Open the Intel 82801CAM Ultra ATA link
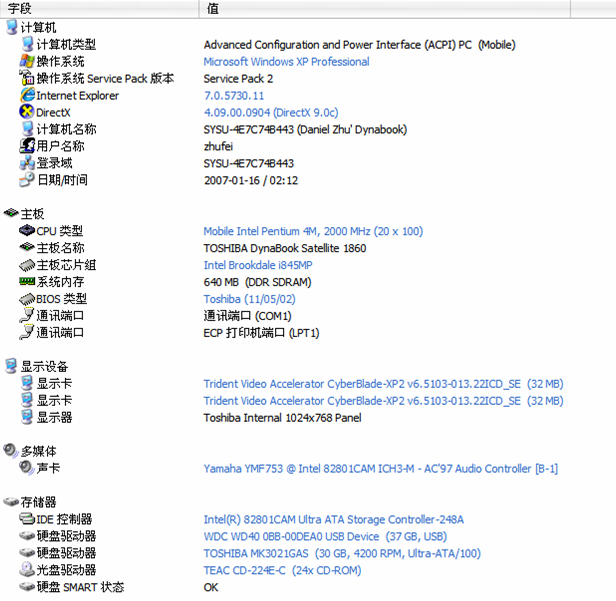This screenshot has height=601, width=616. (x=334, y=519)
